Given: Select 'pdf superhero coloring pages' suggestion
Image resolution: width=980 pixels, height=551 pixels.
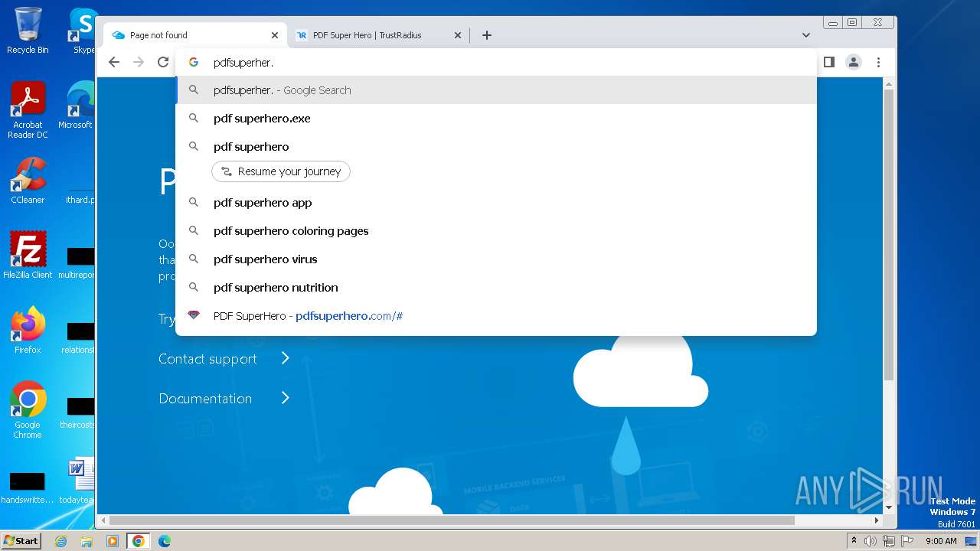Looking at the screenshot, I should [496, 231].
